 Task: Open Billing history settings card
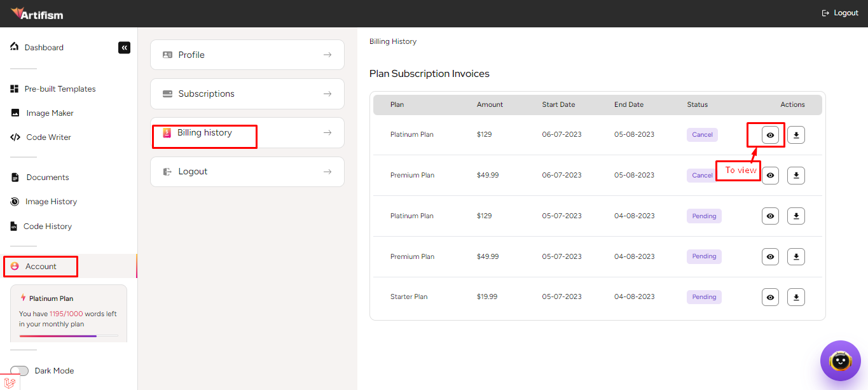click(x=247, y=133)
